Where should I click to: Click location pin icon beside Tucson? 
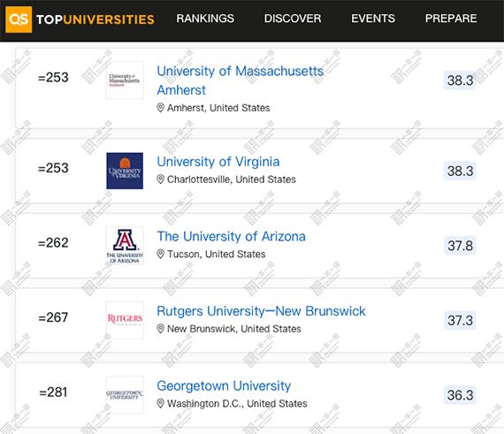tap(160, 254)
